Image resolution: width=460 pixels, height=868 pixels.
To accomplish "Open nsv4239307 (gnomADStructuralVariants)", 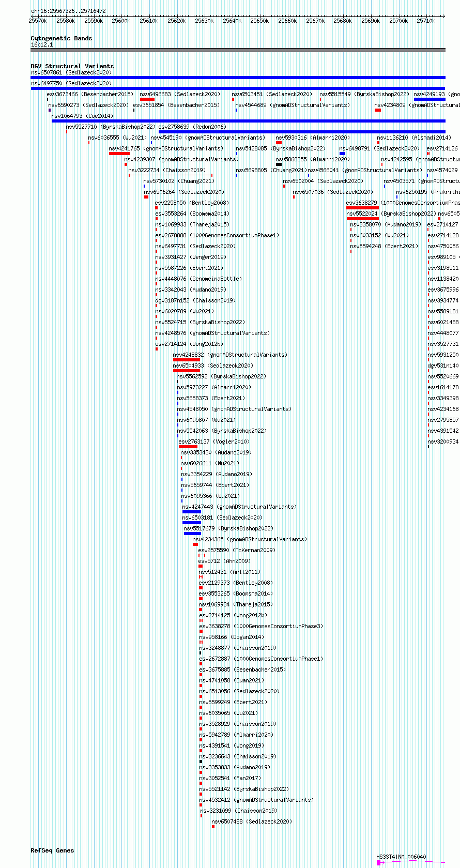I will click(x=181, y=159).
